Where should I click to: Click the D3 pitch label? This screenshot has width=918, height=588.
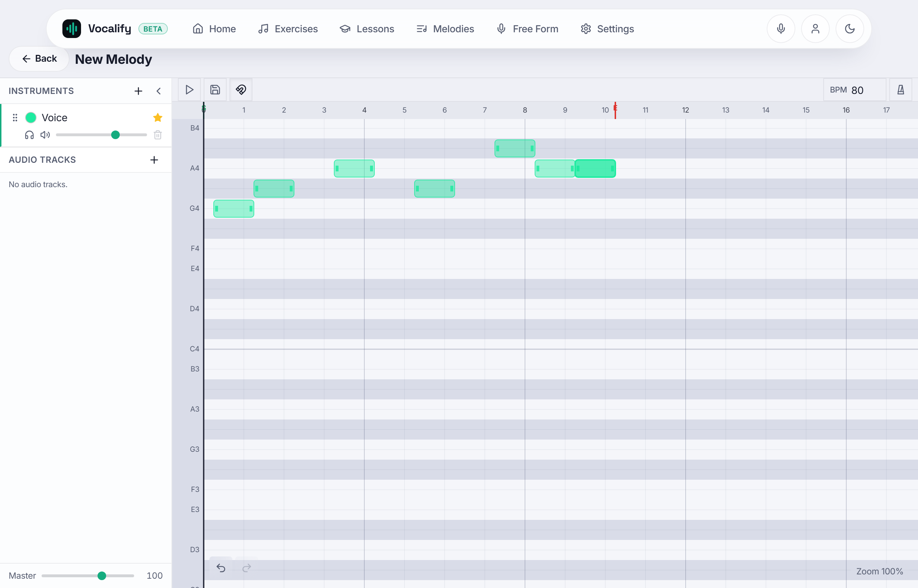coord(194,550)
